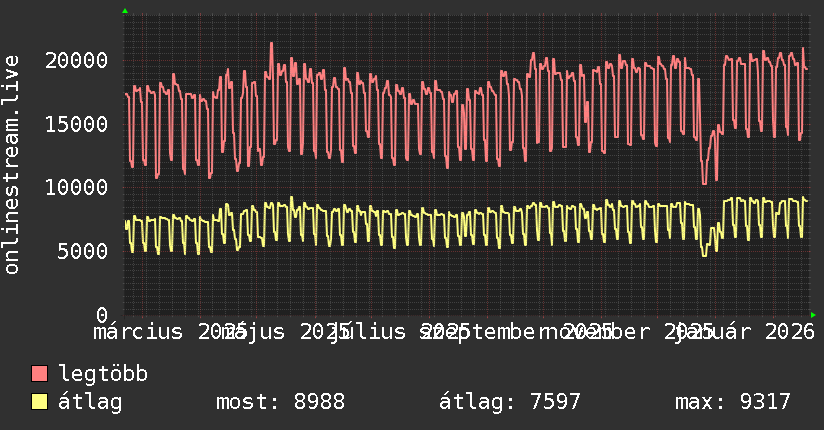Click the 'max: 9317' statistic
Image resolution: width=824 pixels, height=430 pixels.
pyautogui.click(x=733, y=402)
